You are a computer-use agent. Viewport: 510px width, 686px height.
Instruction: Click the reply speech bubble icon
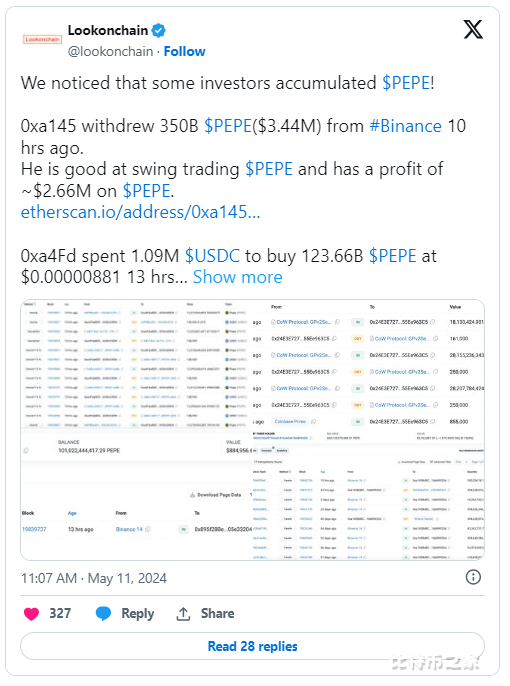[x=104, y=614]
